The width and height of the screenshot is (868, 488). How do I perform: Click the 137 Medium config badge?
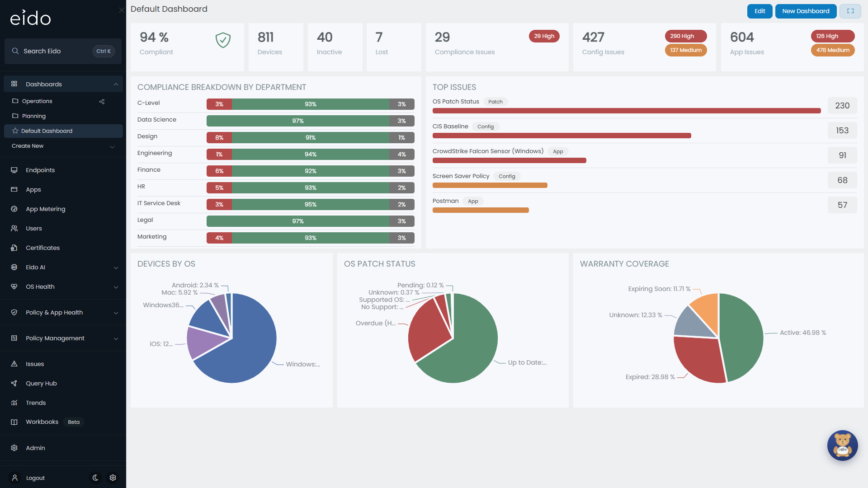tap(686, 50)
